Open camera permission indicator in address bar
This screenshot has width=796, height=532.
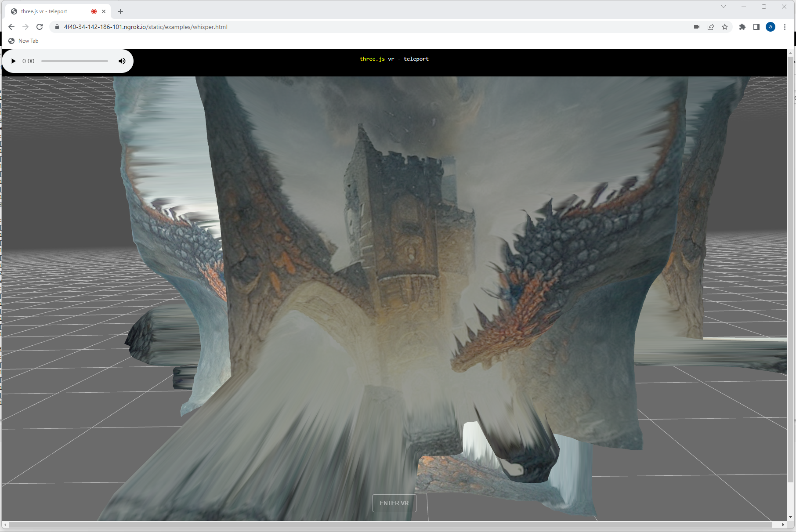pyautogui.click(x=697, y=27)
